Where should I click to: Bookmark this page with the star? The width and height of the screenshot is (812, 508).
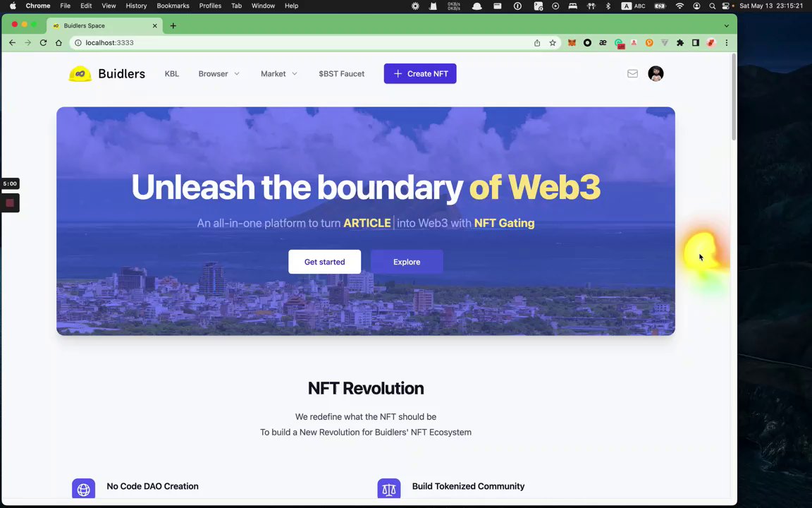pos(553,43)
